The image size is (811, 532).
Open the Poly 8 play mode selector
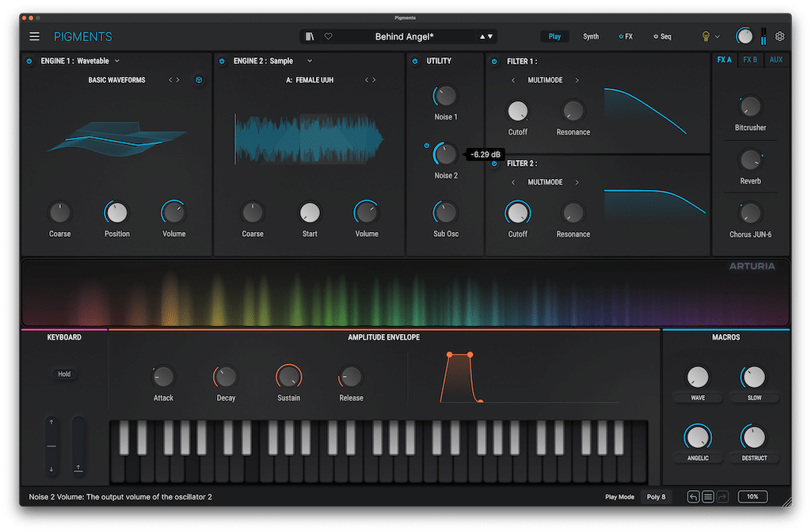point(656,497)
